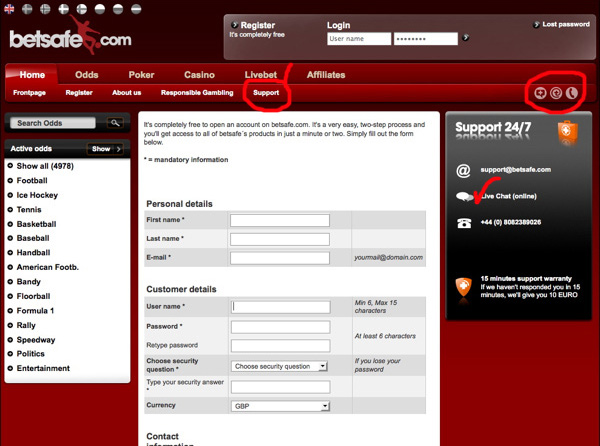Switch to the Poker tab
The height and width of the screenshot is (446, 600).
pyautogui.click(x=144, y=75)
